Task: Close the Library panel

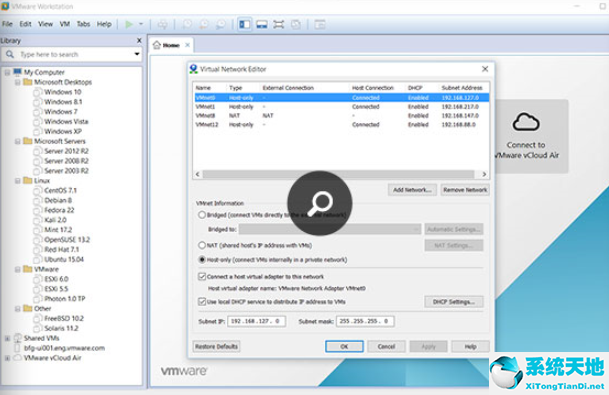Action: pos(139,40)
